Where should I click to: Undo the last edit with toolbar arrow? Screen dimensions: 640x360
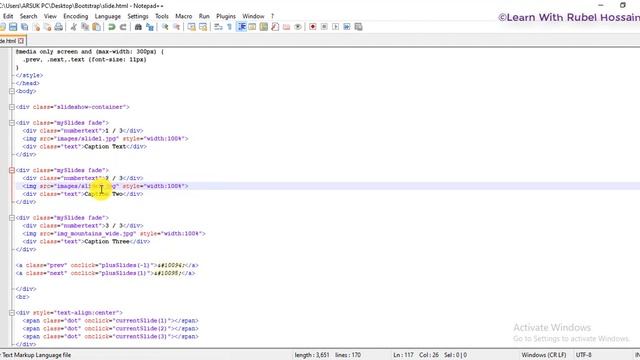(111, 27)
